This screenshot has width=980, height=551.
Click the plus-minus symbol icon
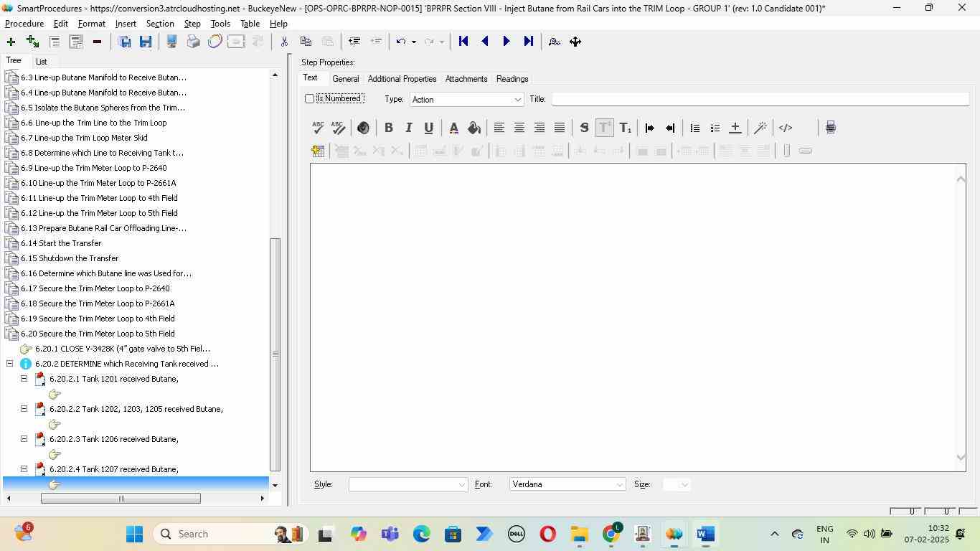click(735, 128)
